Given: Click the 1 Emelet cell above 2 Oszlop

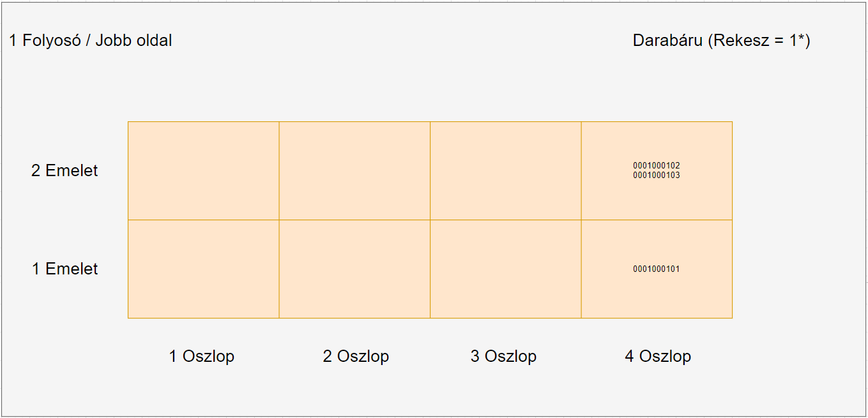Looking at the screenshot, I should (x=354, y=269).
